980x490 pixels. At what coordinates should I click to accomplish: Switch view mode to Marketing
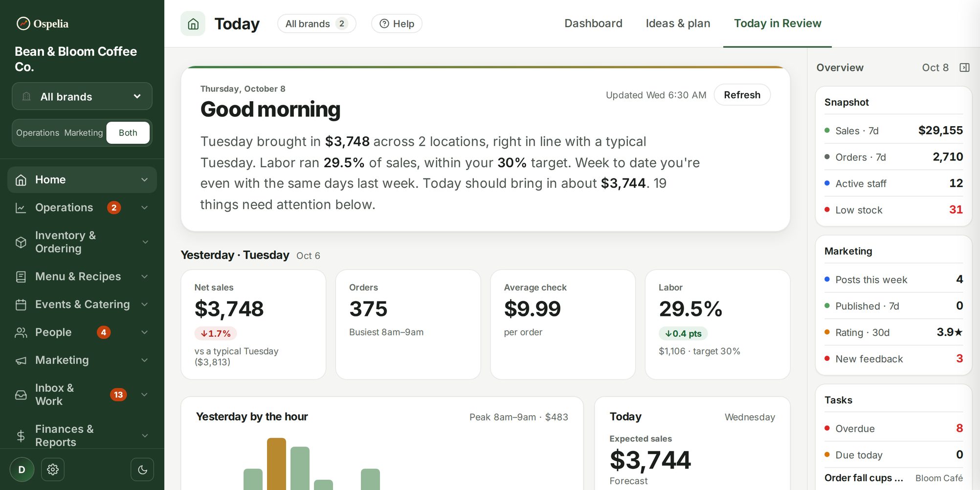pyautogui.click(x=84, y=133)
